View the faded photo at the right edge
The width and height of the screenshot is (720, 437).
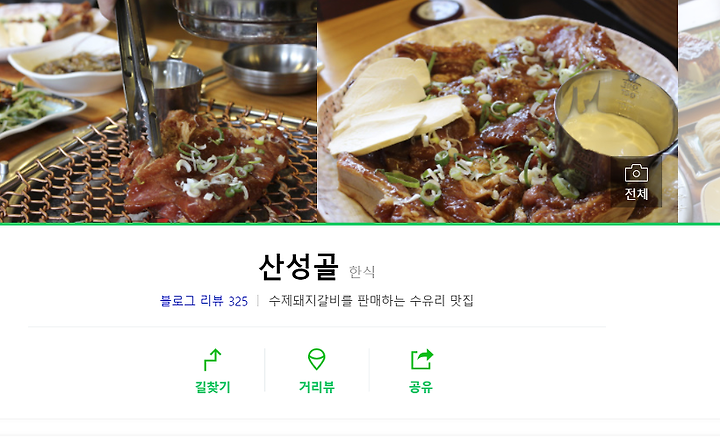tap(699, 111)
